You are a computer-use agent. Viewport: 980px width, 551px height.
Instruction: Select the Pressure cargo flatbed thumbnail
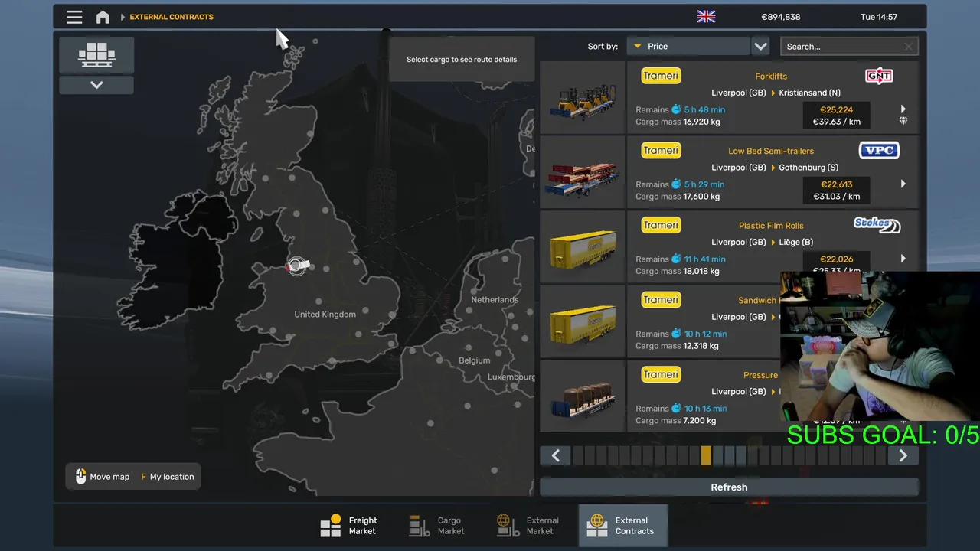583,396
